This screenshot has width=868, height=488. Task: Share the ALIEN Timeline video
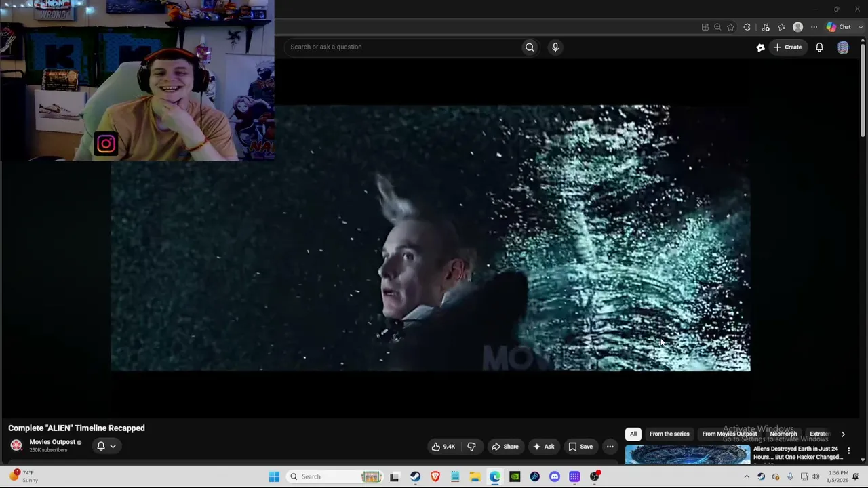505,447
